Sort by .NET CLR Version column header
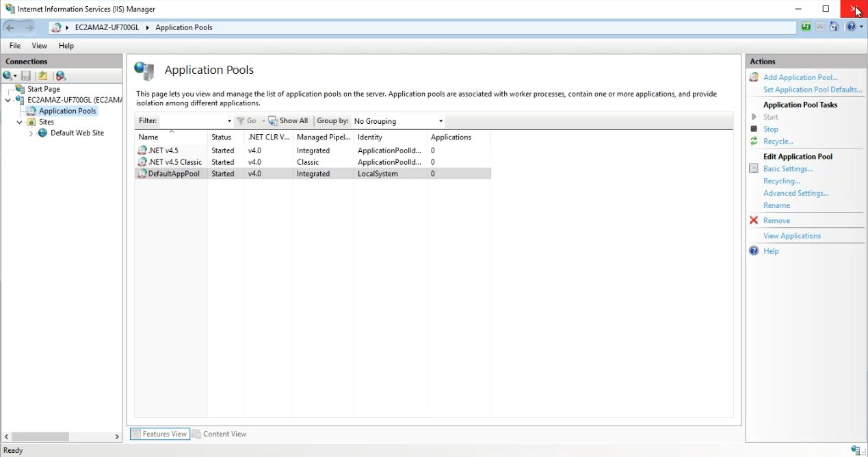 coord(269,137)
